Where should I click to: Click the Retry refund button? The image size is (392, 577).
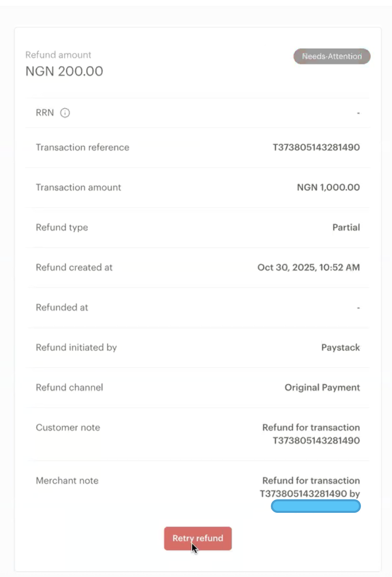pyautogui.click(x=198, y=538)
